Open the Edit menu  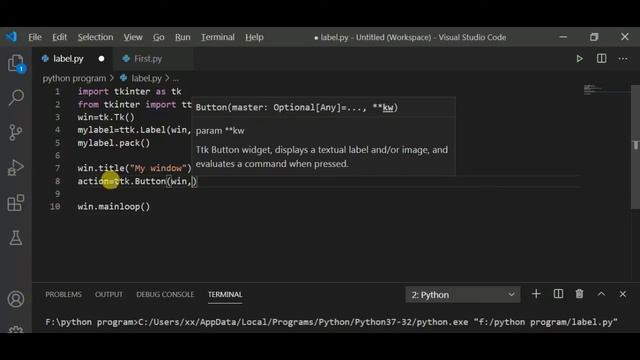(60, 37)
